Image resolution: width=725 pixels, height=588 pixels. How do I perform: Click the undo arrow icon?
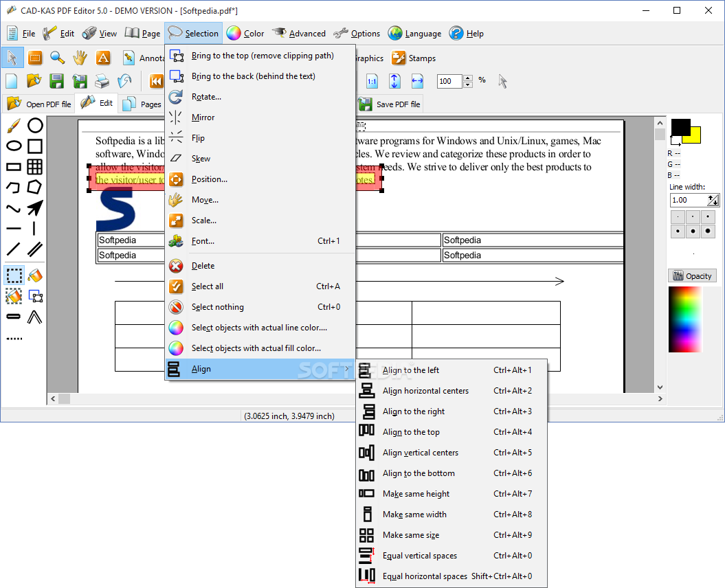pyautogui.click(x=125, y=81)
